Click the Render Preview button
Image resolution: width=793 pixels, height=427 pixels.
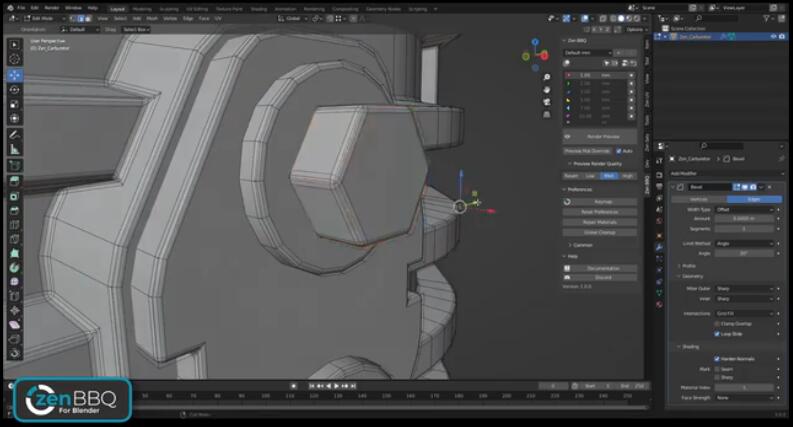(x=600, y=137)
